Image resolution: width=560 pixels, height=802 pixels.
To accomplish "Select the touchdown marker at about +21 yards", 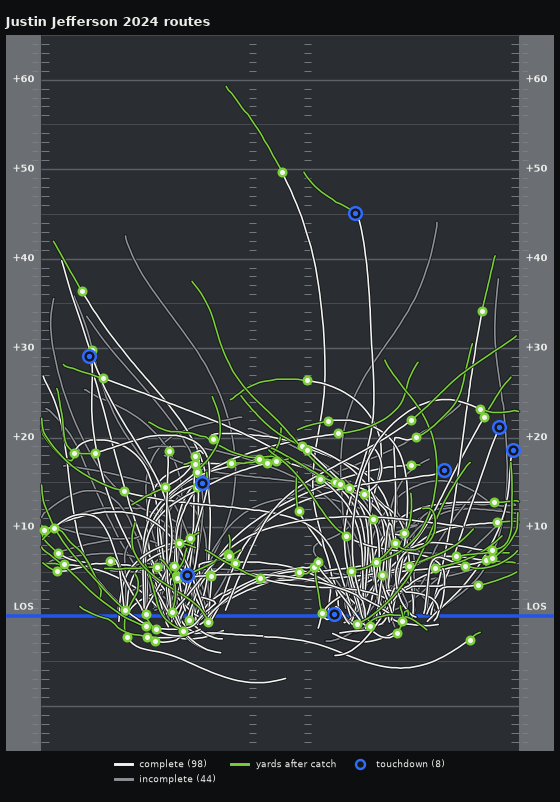I will pos(499,428).
